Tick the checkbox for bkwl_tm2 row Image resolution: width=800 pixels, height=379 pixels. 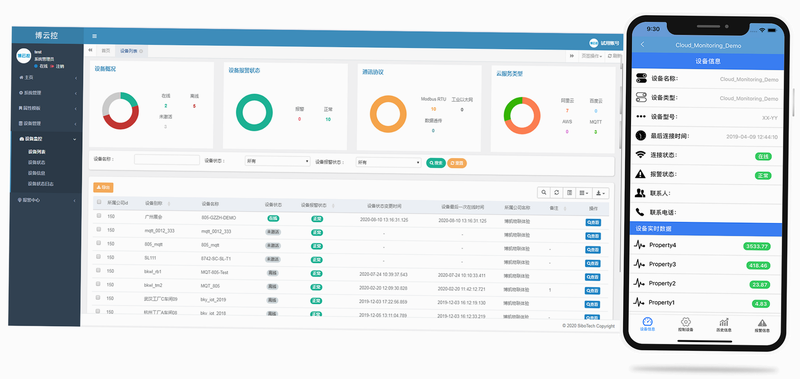[99, 284]
